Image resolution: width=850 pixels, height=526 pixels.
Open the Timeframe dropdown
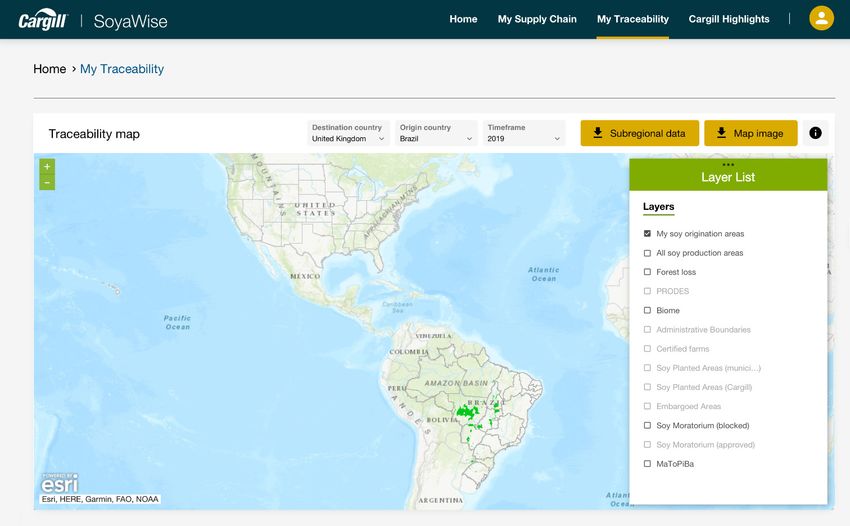click(524, 133)
